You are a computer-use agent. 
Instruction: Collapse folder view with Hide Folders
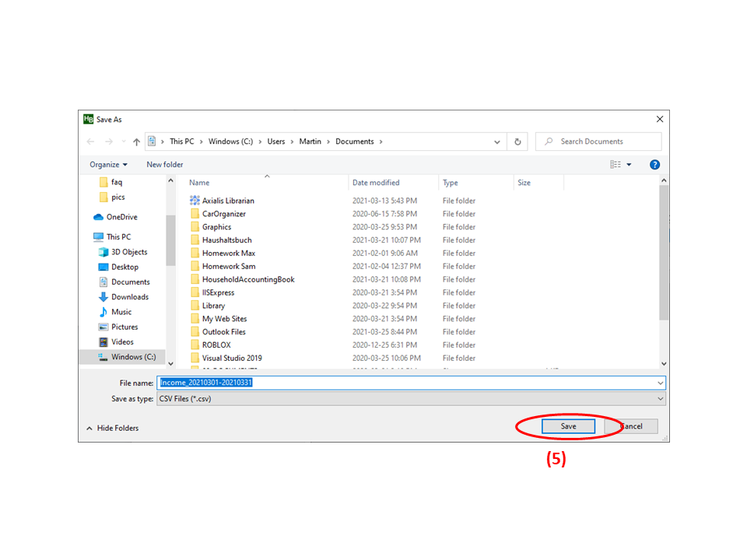point(112,428)
